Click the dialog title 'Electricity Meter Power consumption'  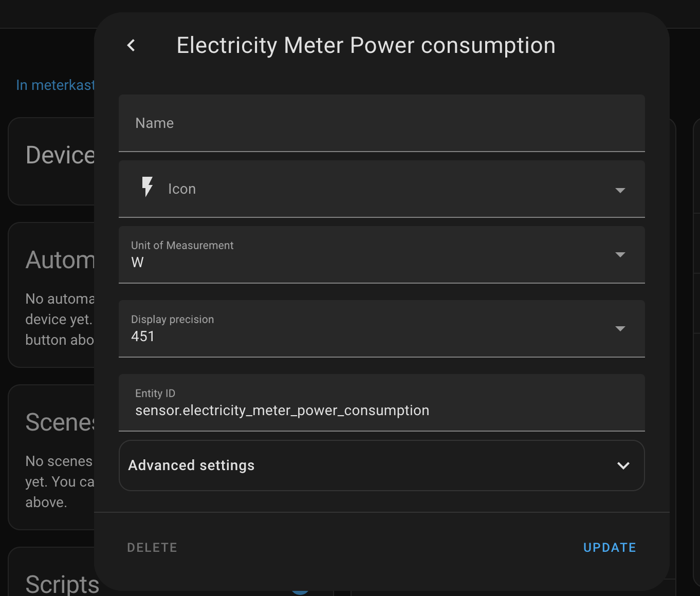click(366, 46)
